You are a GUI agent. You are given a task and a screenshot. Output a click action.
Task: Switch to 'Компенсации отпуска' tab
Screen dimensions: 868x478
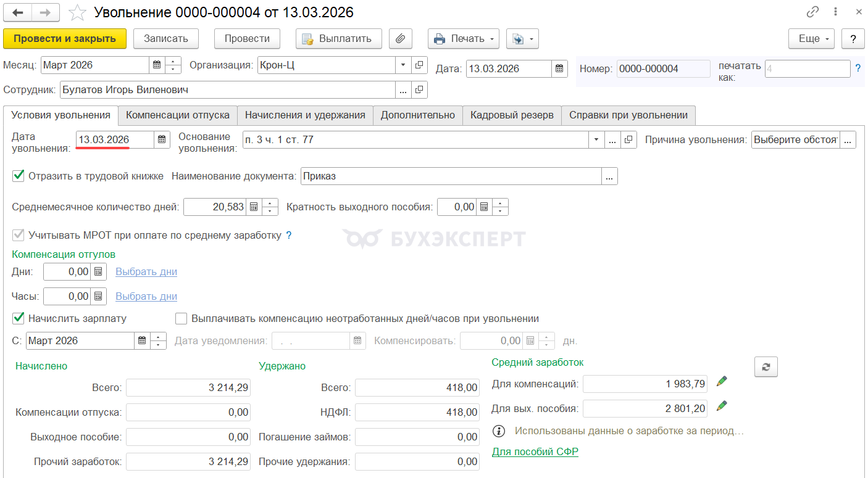pos(177,115)
